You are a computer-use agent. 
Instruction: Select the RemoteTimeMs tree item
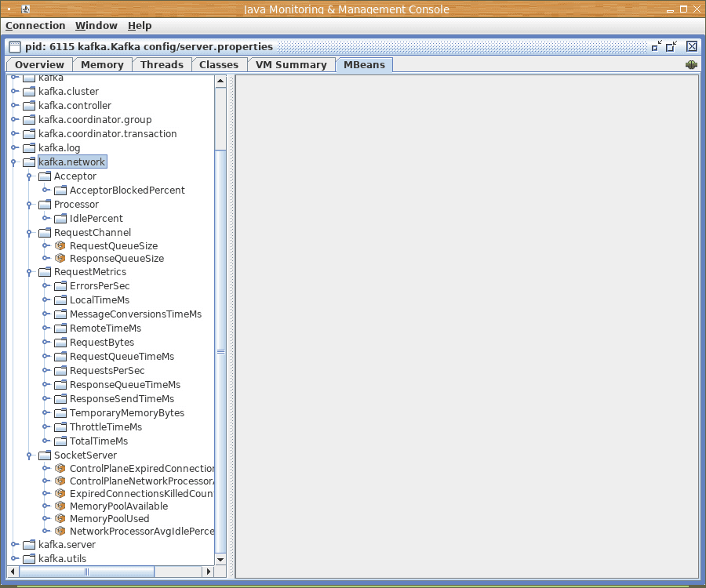point(105,328)
